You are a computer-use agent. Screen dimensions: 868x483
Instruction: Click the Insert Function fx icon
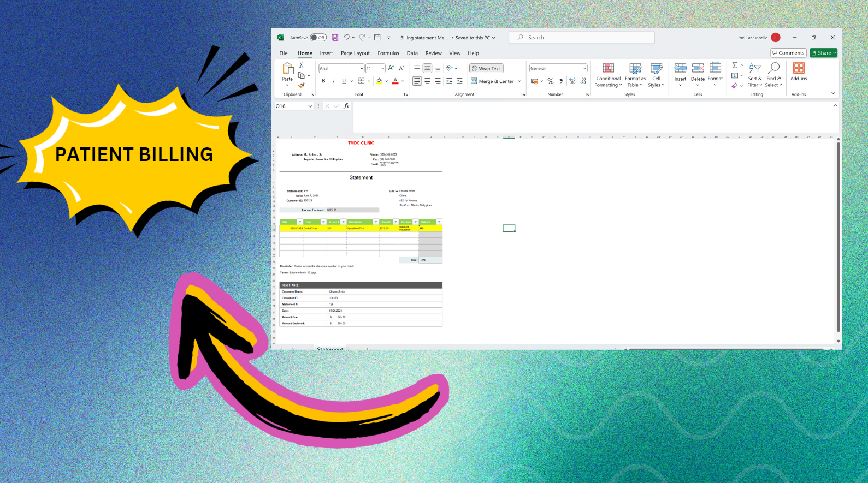point(346,106)
